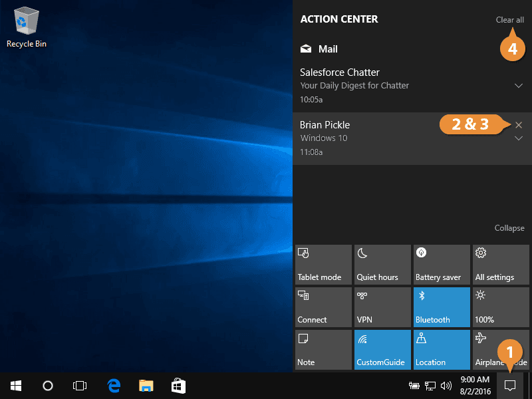The width and height of the screenshot is (532, 399).
Task: Open the Salesforce Chatter notification
Action: coord(412,86)
